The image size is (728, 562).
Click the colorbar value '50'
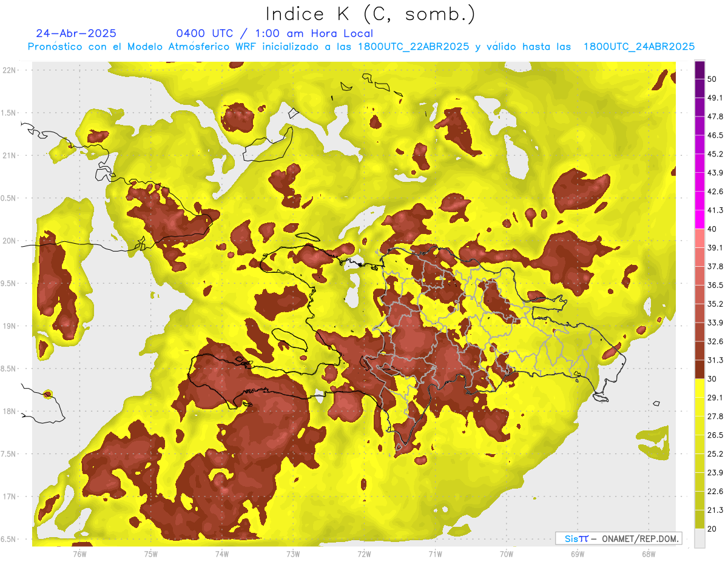coord(712,79)
